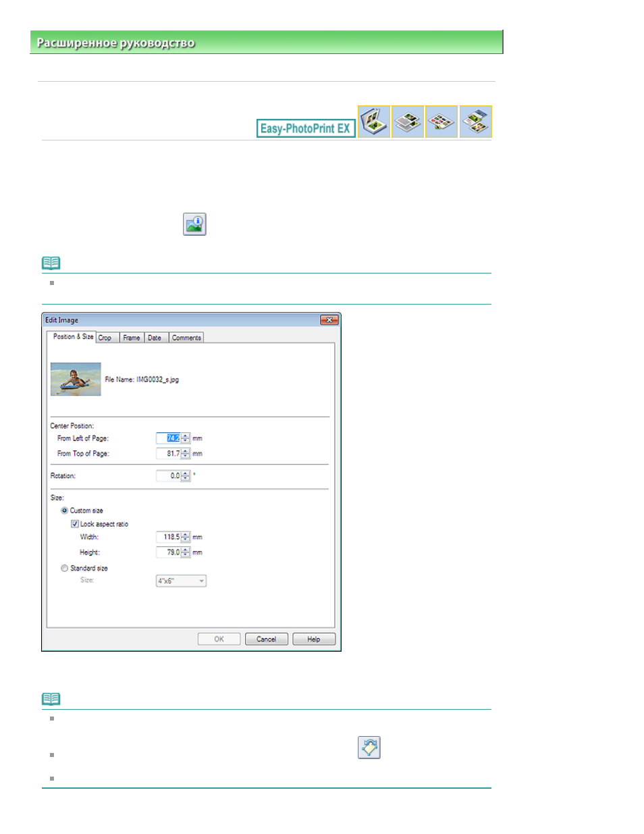Toggle the Lock aspect ratio checkbox
Screen dimensions: 644x834
coord(75,524)
